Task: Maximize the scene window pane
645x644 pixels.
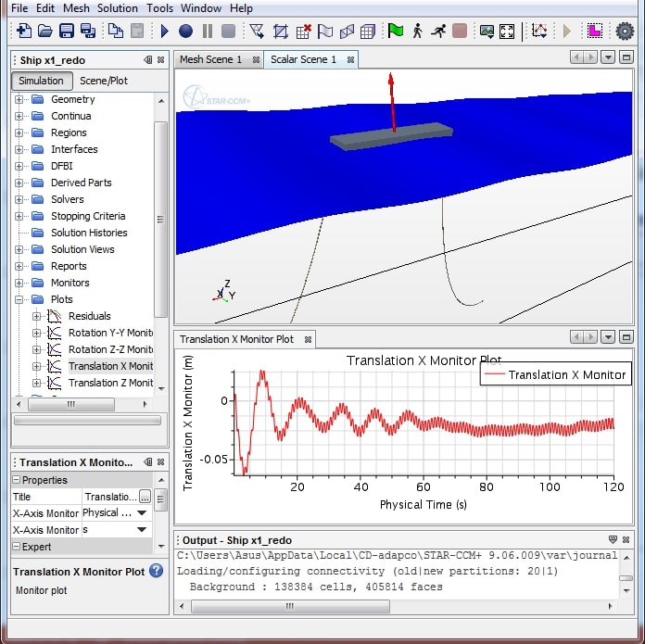Action: (626, 57)
